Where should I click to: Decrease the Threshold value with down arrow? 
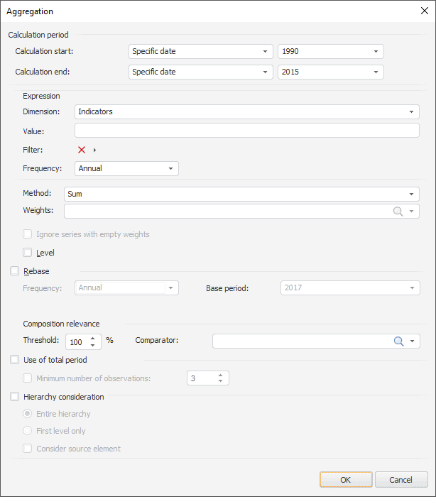point(92,346)
